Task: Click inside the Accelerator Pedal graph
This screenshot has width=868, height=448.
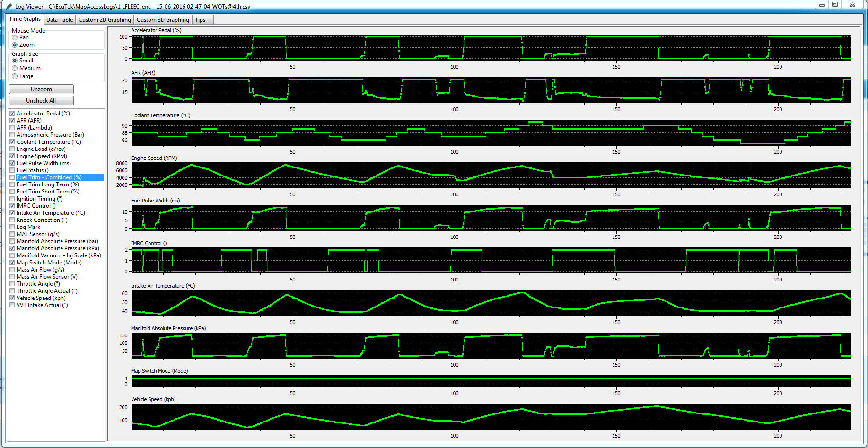Action: coord(491,47)
